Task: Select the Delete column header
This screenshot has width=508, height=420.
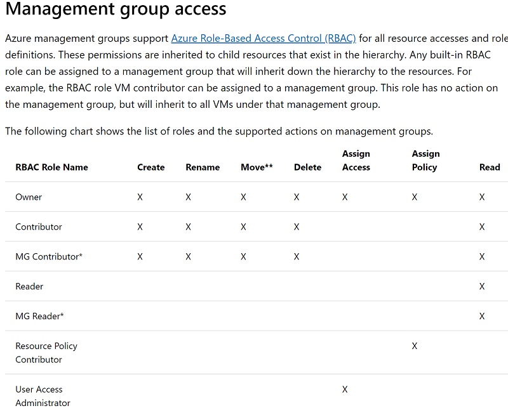Action: tap(307, 167)
